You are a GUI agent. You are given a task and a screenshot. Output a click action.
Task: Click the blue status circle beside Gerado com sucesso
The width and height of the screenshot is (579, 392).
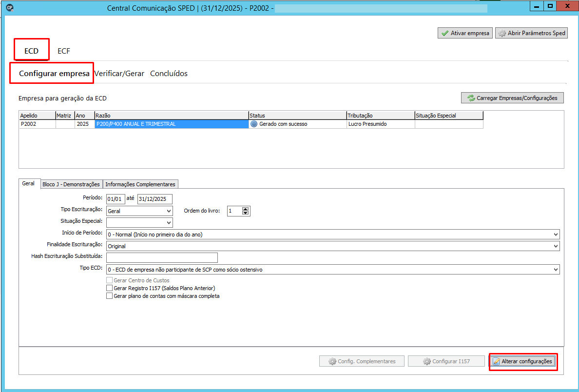(x=254, y=124)
